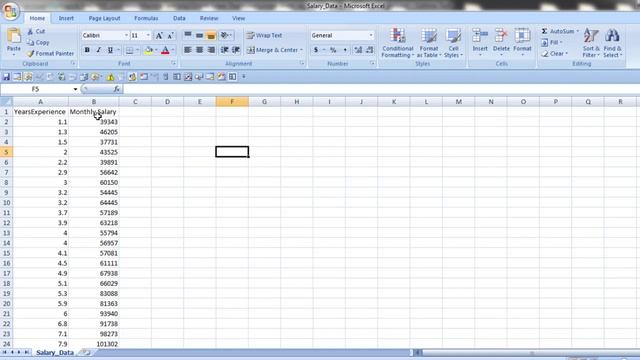The width and height of the screenshot is (640, 360).
Task: Apply fill color bucket to cell
Action: coord(149,50)
